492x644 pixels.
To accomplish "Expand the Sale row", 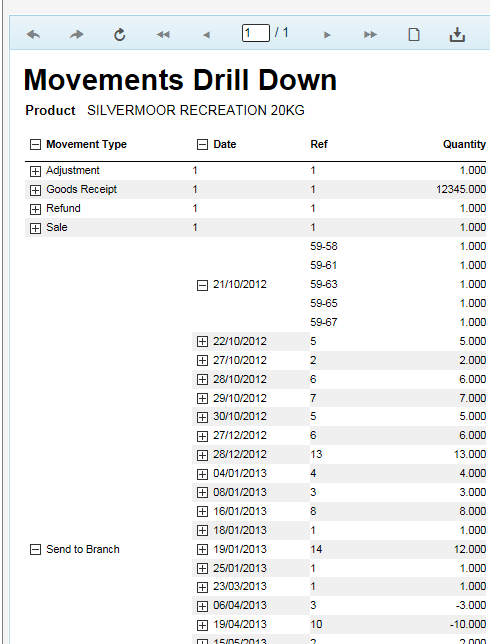I will coord(35,228).
